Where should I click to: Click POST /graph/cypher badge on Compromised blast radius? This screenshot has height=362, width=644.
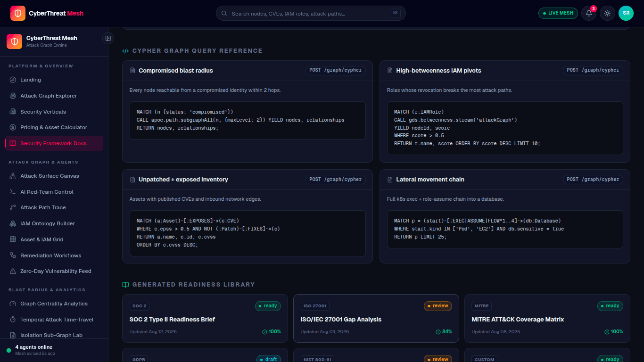point(336,70)
